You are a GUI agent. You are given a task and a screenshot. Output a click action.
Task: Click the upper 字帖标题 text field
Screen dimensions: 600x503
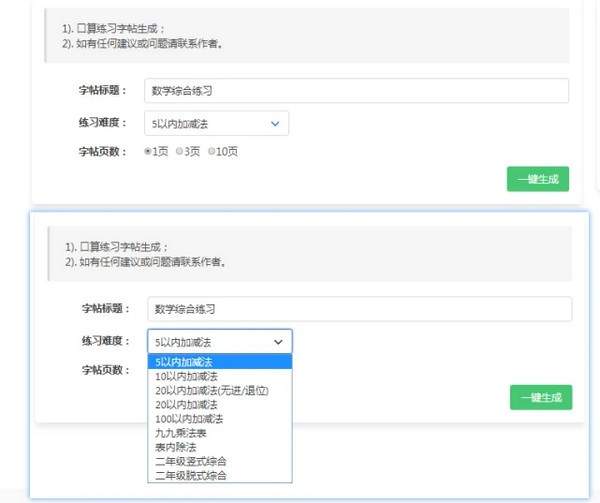[x=356, y=91]
